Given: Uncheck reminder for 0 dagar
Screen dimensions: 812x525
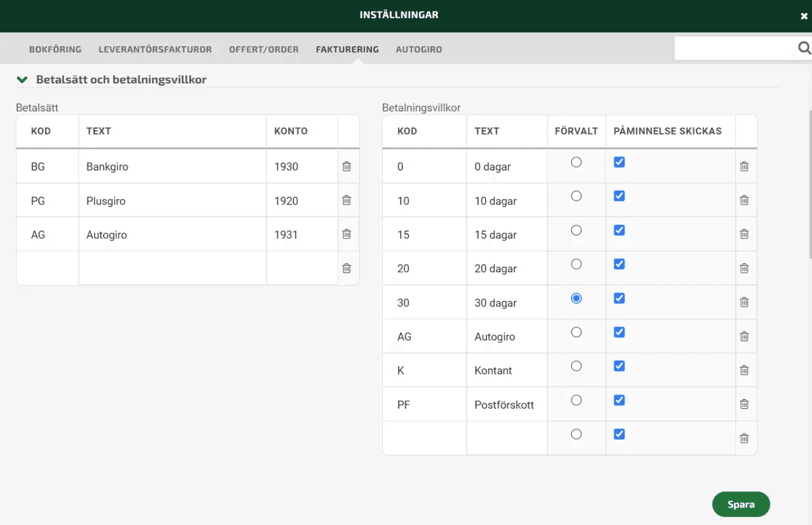Looking at the screenshot, I should pyautogui.click(x=619, y=162).
